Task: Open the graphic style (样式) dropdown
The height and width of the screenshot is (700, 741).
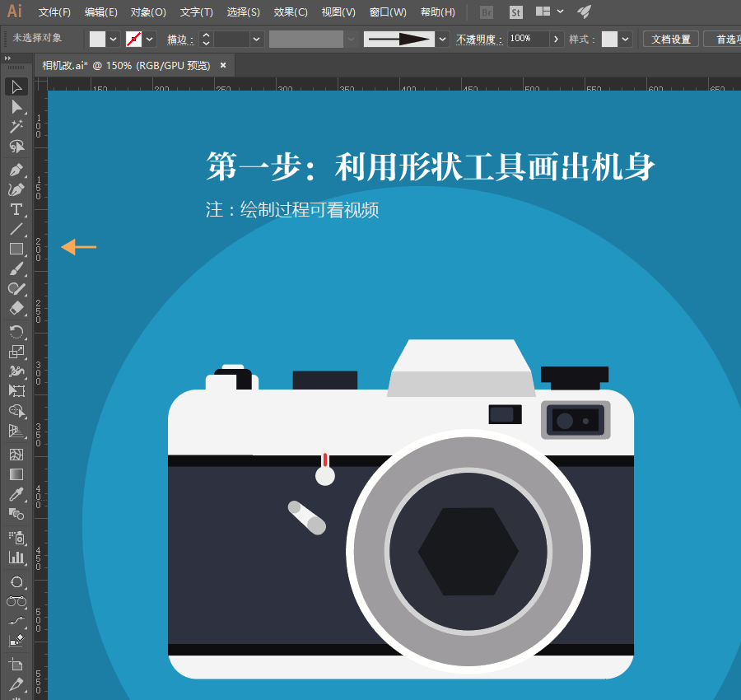Action: 625,40
